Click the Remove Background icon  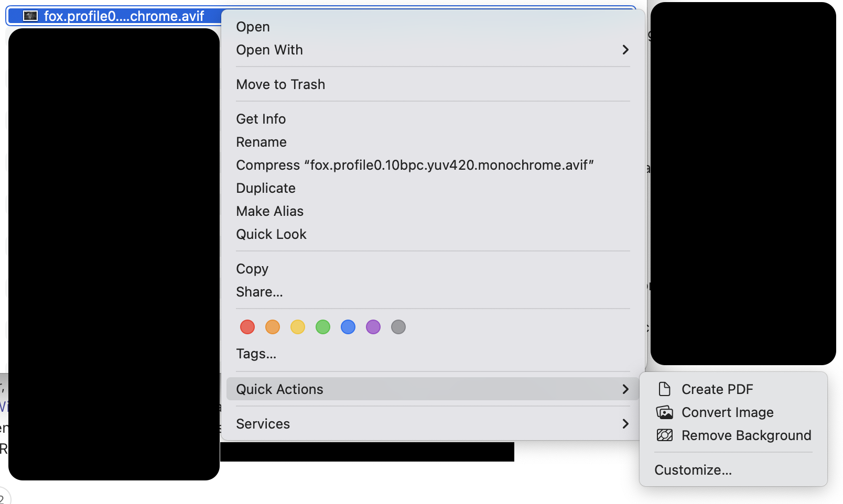point(664,435)
